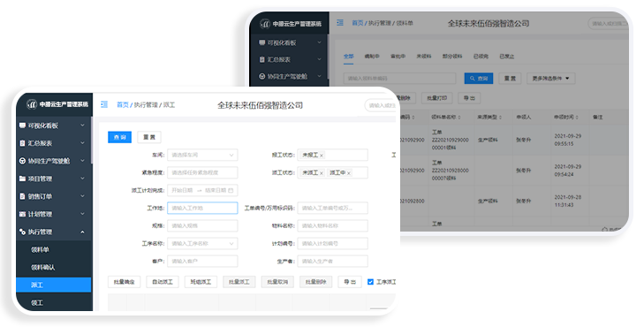
Task: Select the 审批中 tab in back window
Action: point(398,57)
